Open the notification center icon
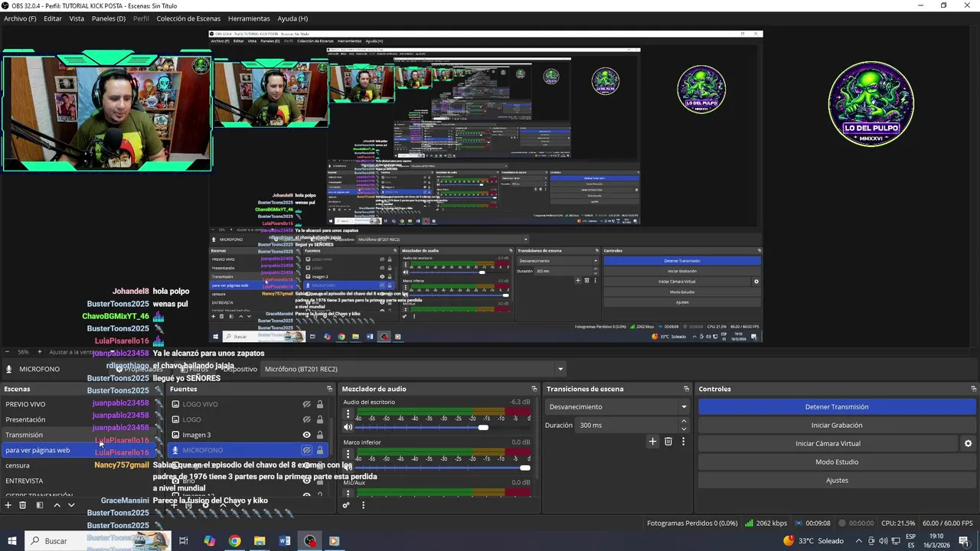This screenshot has height=551, width=980. 963,541
